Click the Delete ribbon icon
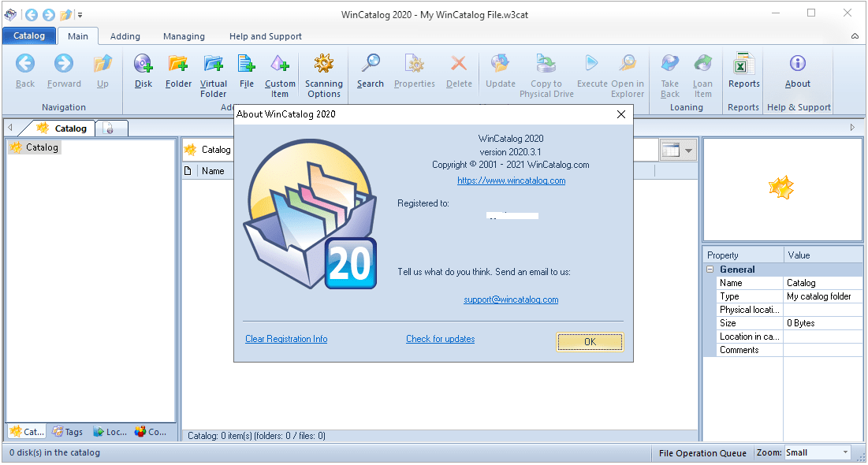 459,72
